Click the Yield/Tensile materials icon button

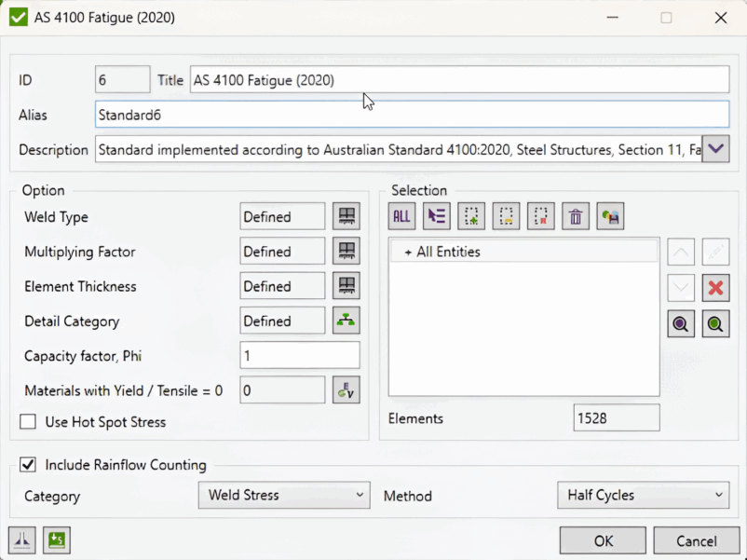[346, 390]
